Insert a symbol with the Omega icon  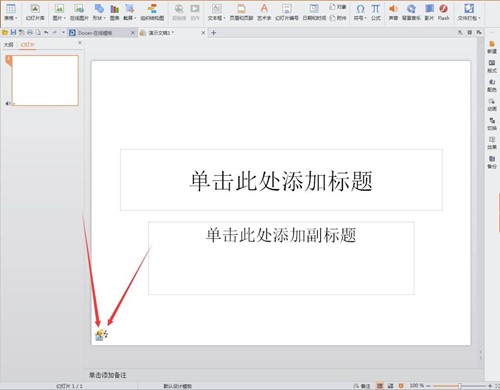click(x=360, y=9)
